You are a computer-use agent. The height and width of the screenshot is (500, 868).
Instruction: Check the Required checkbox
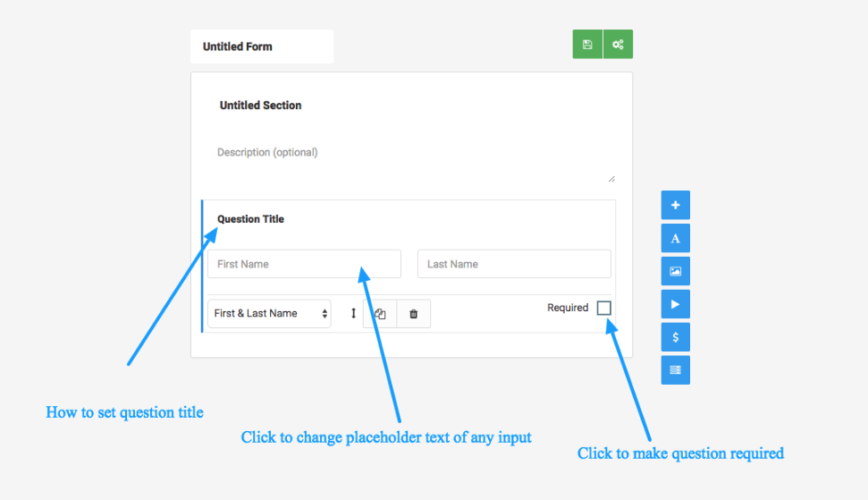(604, 308)
